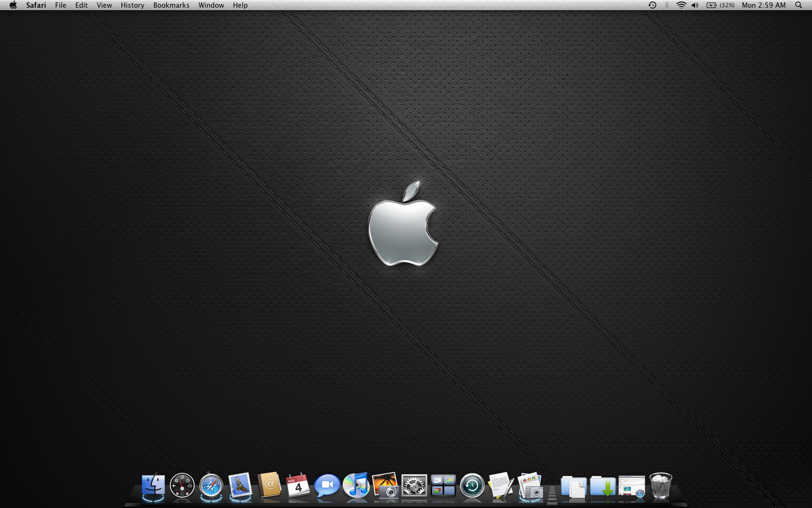Open the History menu

pos(132,5)
